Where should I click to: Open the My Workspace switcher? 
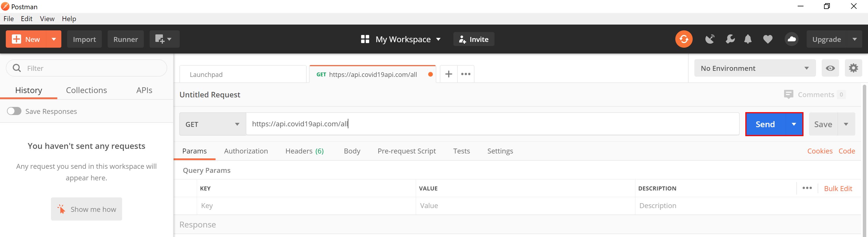pyautogui.click(x=401, y=39)
